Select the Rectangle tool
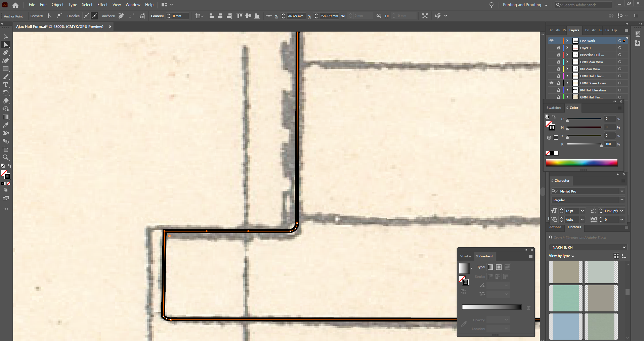The width and height of the screenshot is (644, 341). click(6, 69)
